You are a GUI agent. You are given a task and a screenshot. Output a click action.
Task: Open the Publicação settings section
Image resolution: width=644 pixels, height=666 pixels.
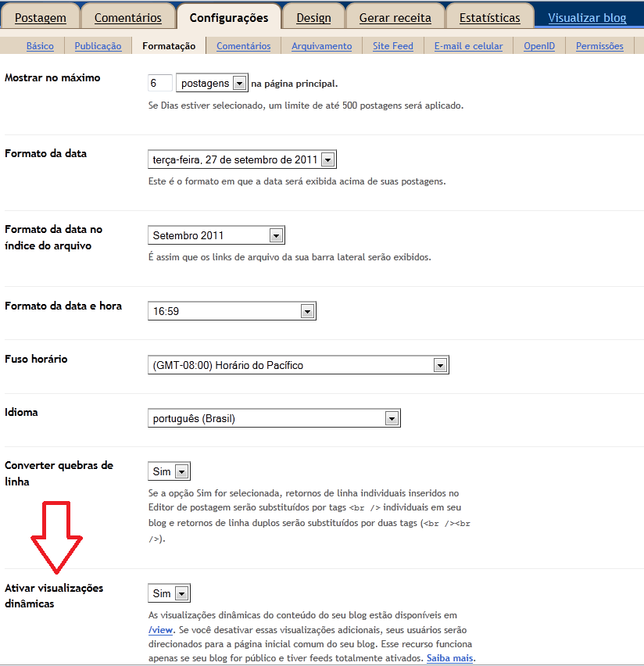click(98, 45)
